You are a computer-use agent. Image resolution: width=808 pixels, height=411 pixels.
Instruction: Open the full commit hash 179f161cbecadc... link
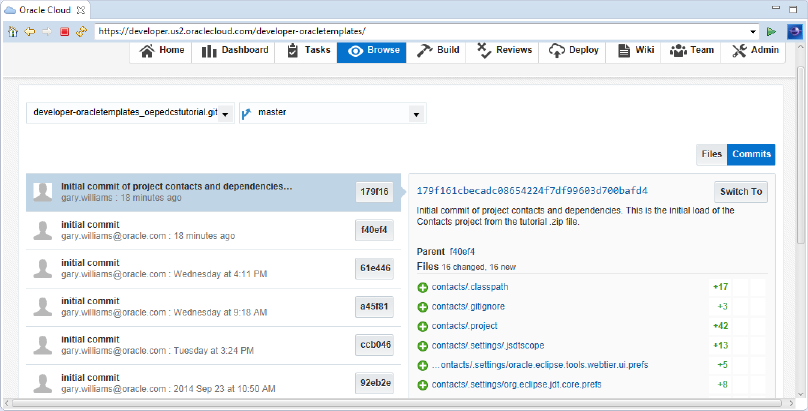532,191
